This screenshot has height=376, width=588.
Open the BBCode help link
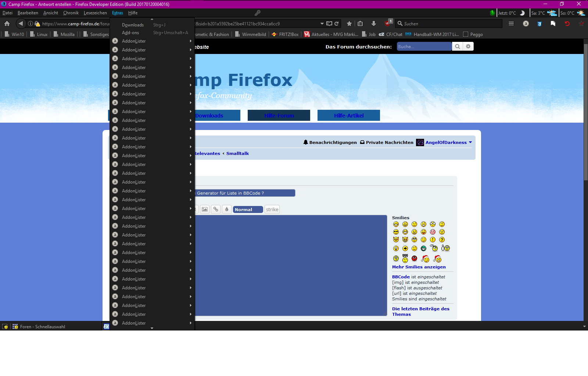tap(401, 277)
